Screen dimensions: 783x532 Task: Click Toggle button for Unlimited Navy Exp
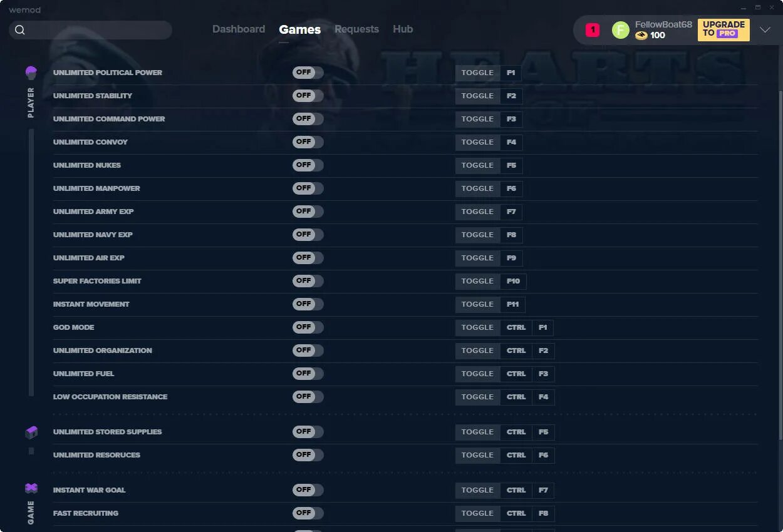[x=477, y=235]
